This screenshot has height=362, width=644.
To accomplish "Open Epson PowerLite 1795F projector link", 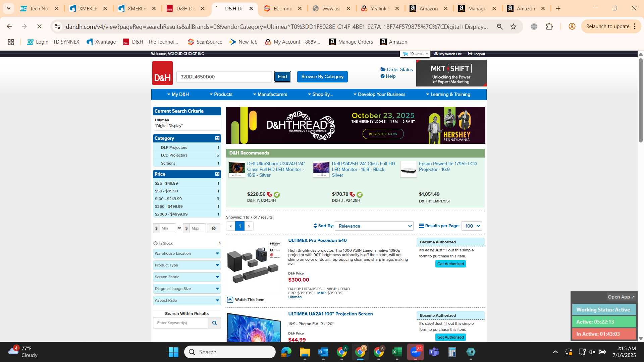I will point(448,167).
